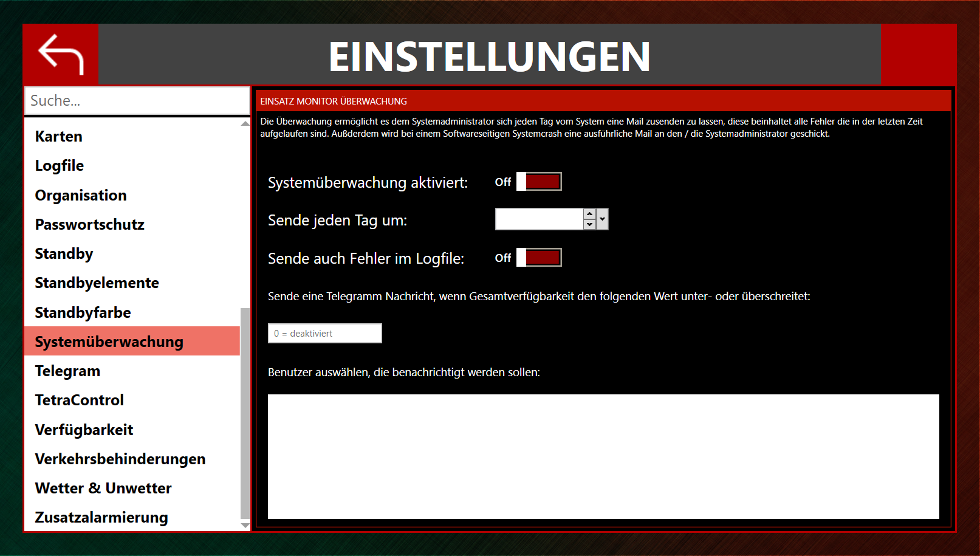Viewport: 980px width, 556px height.
Task: Click the sidebar scrollbar down arrow
Action: (x=244, y=525)
